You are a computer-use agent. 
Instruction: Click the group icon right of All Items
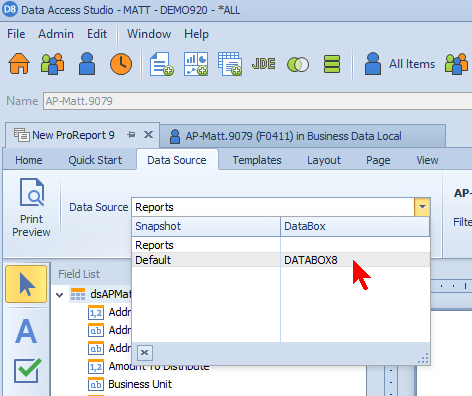tap(456, 64)
